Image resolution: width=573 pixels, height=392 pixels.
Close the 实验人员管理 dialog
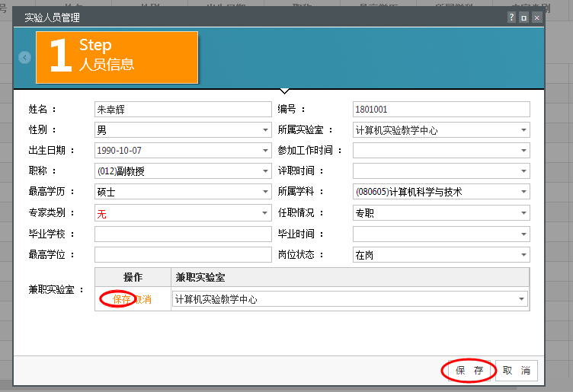[536, 18]
